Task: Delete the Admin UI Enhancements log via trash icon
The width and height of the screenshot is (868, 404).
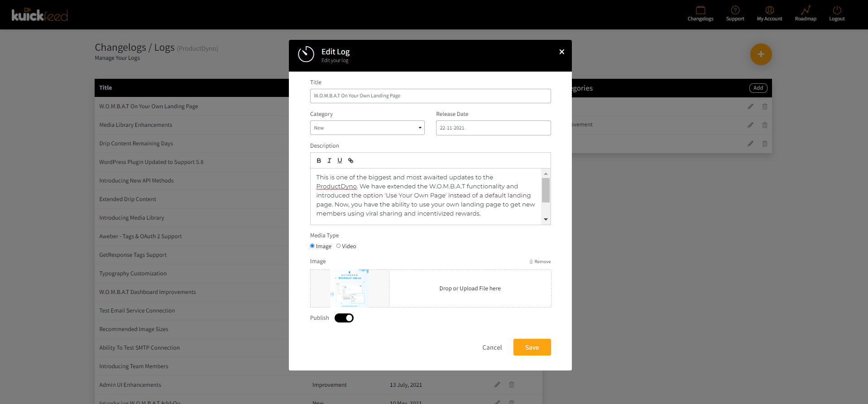Action: click(x=511, y=385)
